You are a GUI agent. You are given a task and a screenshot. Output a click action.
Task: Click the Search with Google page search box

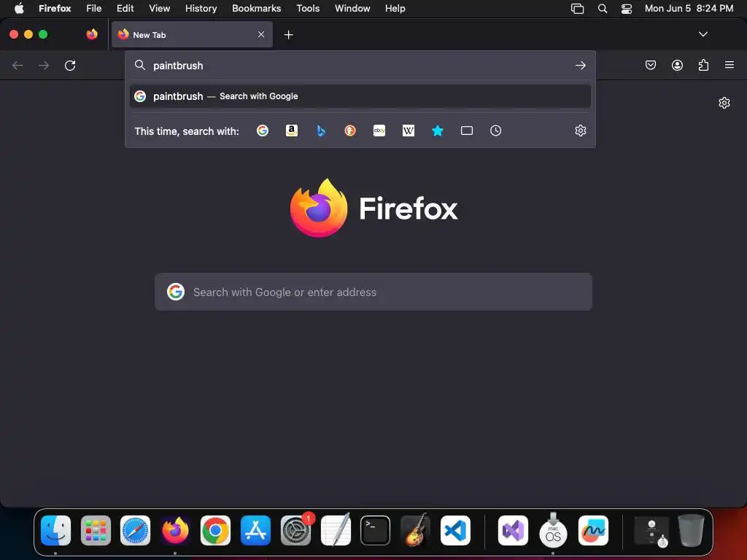(373, 292)
